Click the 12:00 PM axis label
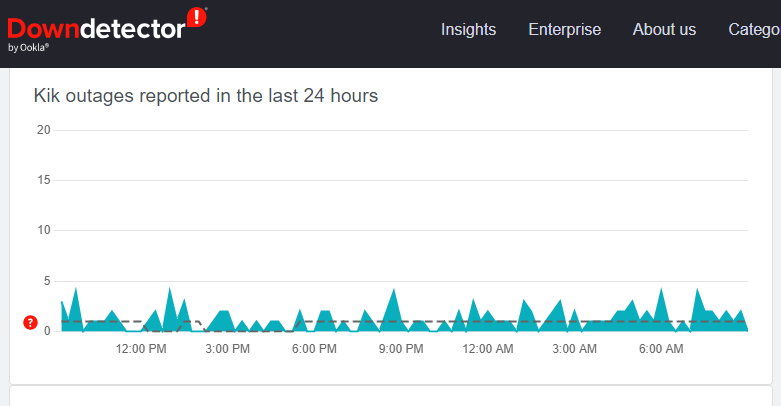Viewport: 781px width, 406px height. click(x=141, y=349)
